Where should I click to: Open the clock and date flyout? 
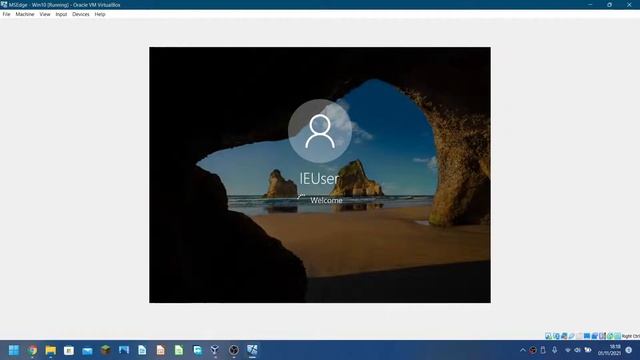click(609, 350)
